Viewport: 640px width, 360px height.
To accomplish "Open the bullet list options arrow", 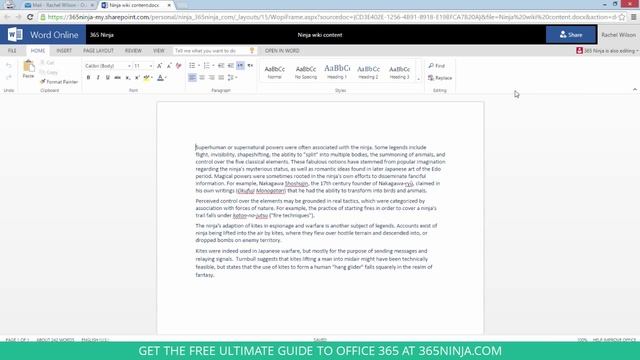I will click(199, 66).
